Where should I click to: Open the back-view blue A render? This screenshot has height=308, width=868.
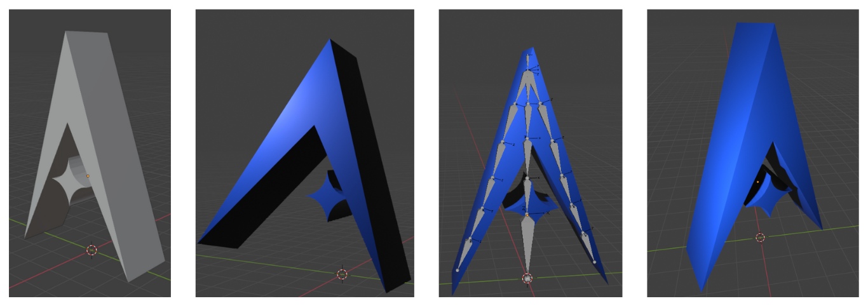click(x=753, y=153)
